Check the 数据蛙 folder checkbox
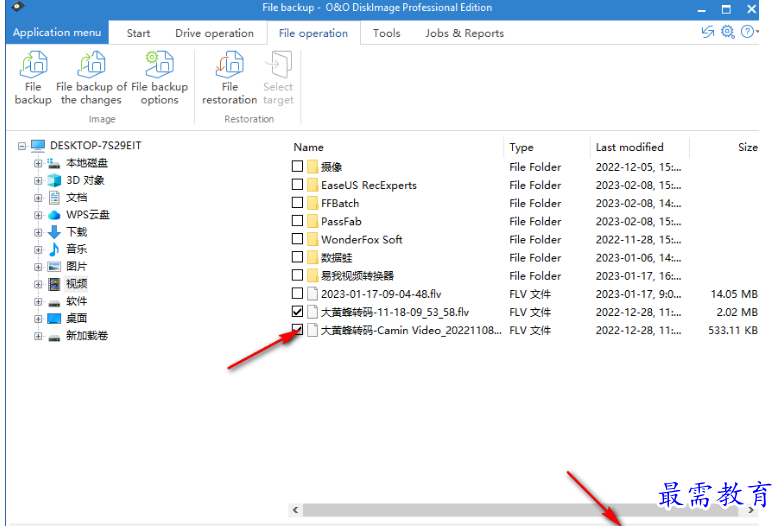 [297, 257]
